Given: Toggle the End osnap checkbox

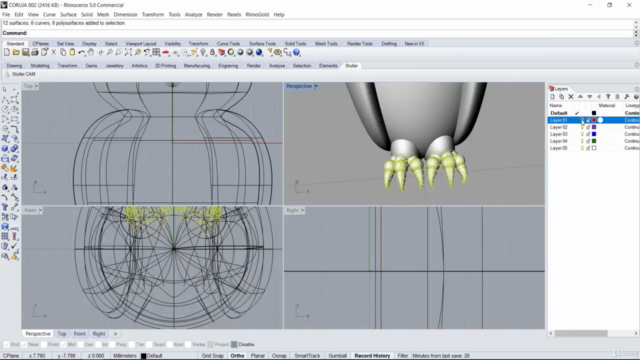Looking at the screenshot, I should [x=6, y=344].
